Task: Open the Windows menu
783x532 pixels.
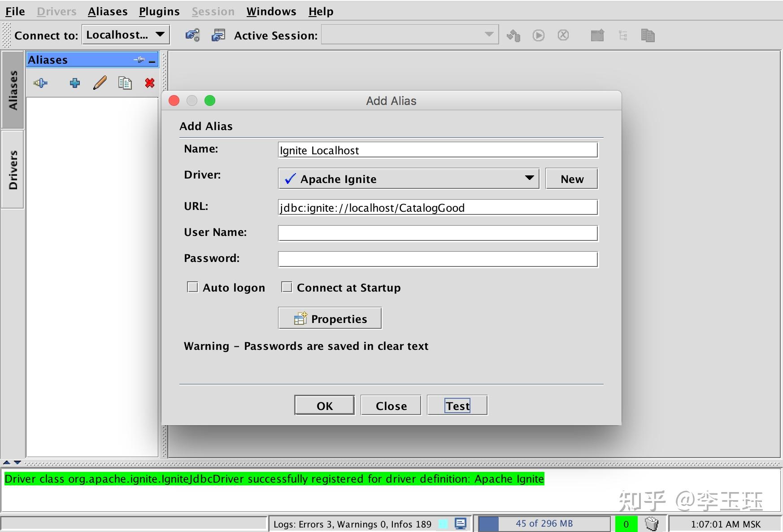Action: (271, 11)
